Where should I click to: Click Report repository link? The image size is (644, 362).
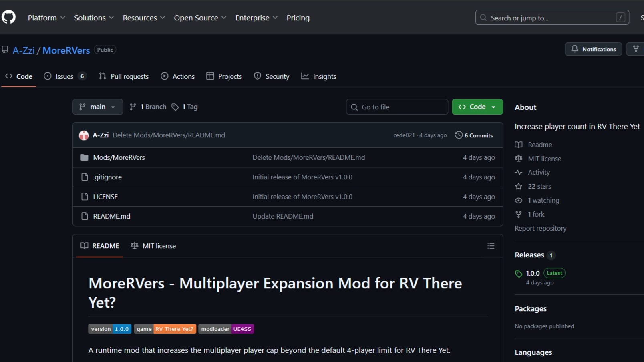540,228
